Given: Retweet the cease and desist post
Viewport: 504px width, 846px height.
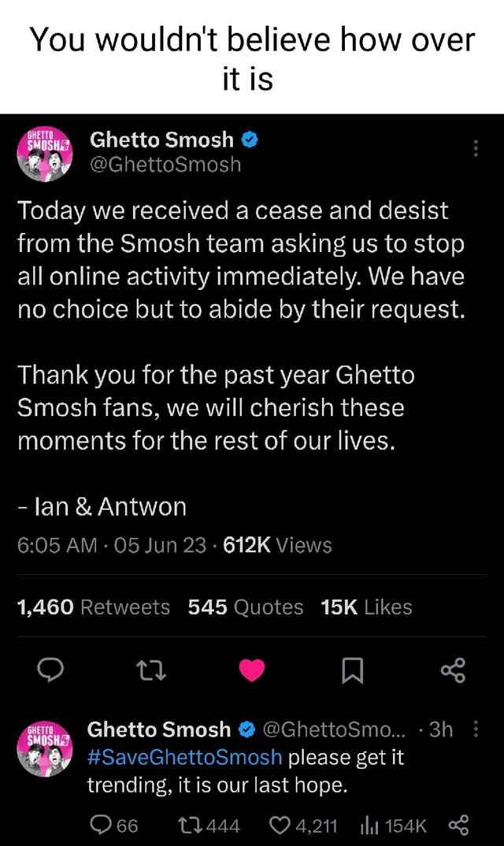Looking at the screenshot, I should 151,671.
